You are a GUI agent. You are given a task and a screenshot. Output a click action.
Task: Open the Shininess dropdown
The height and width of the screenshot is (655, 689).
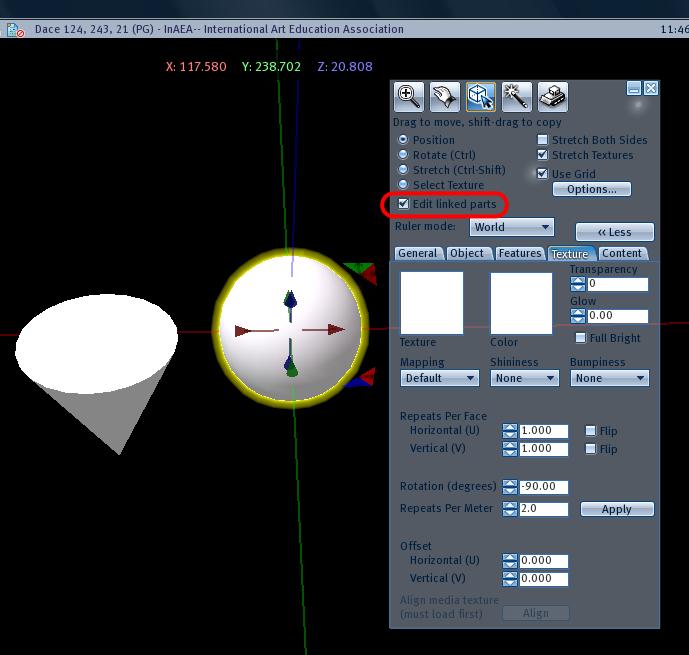pos(525,378)
